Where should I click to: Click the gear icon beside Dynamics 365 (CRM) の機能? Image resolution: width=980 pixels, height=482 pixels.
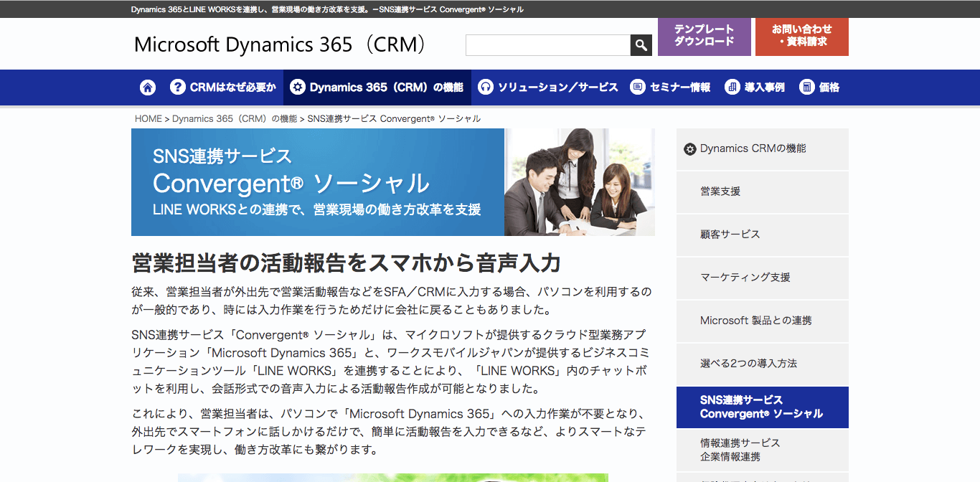(298, 88)
